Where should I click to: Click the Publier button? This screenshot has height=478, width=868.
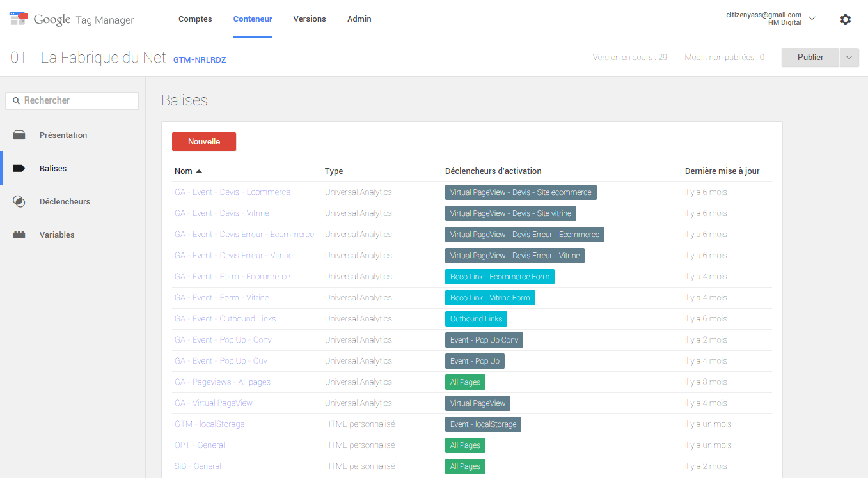810,58
